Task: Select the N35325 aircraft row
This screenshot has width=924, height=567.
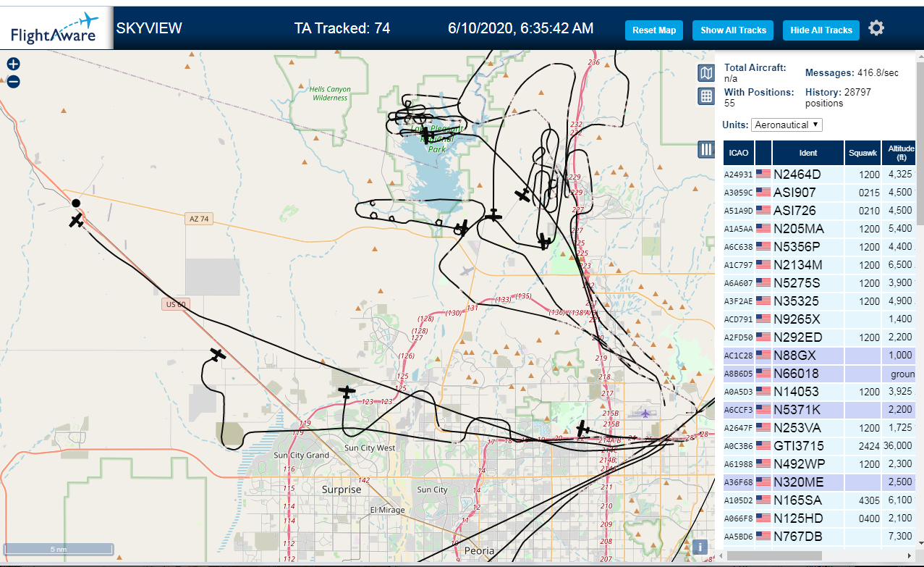Action: pyautogui.click(x=819, y=301)
